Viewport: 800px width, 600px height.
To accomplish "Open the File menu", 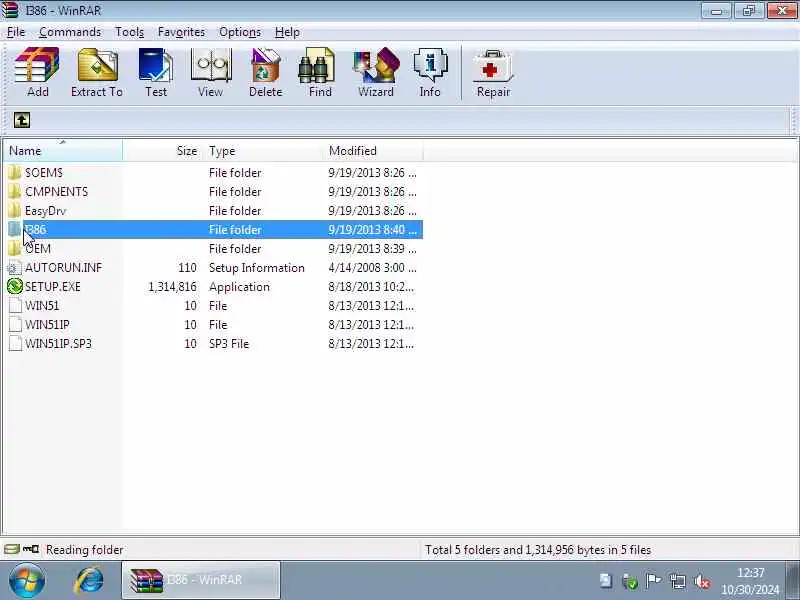I will (x=16, y=32).
